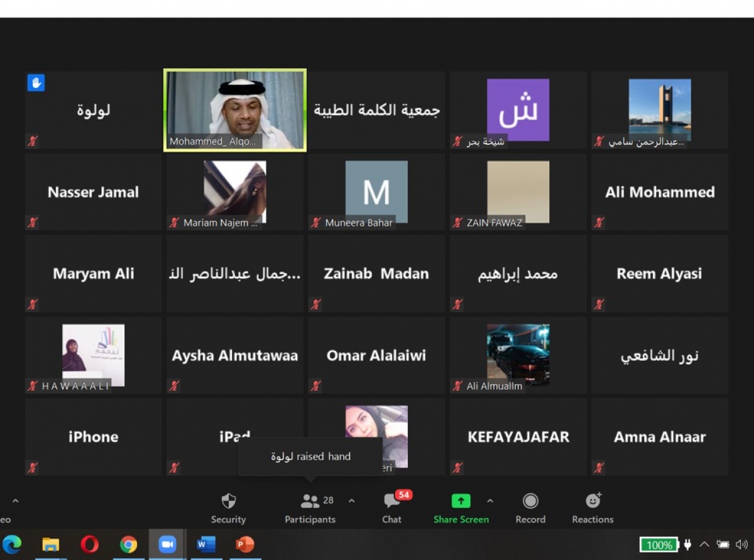Image resolution: width=754 pixels, height=560 pixels.
Task: Click the green 100% battery indicator
Action: click(658, 545)
